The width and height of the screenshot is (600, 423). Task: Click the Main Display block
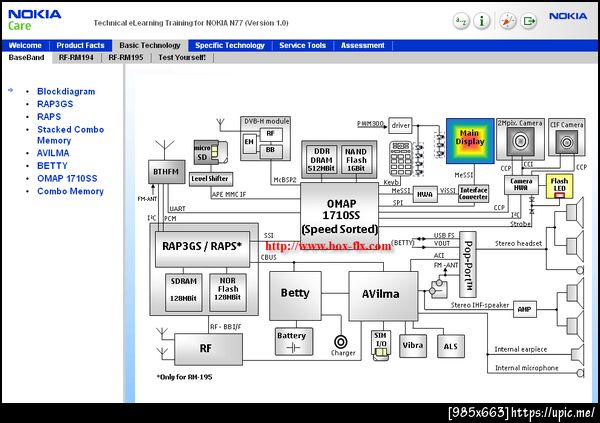(470, 141)
